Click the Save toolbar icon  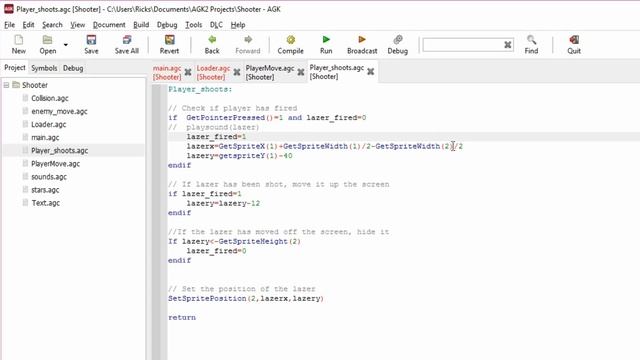91,44
